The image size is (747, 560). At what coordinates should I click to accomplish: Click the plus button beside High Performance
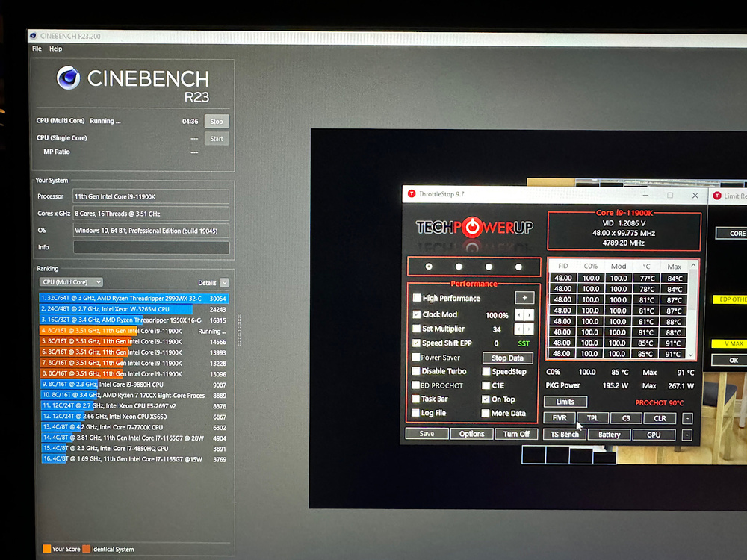pos(524,297)
